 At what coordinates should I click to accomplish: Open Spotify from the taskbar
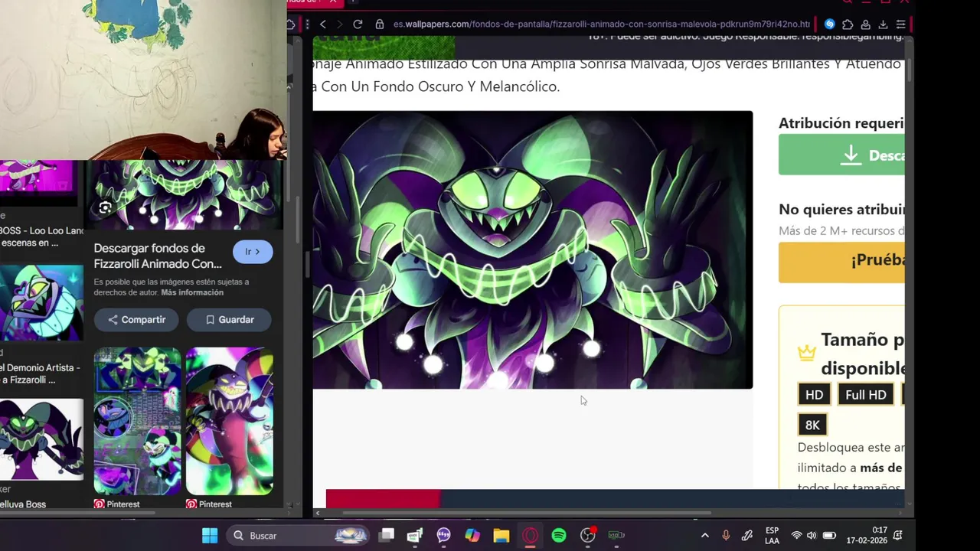point(559,536)
